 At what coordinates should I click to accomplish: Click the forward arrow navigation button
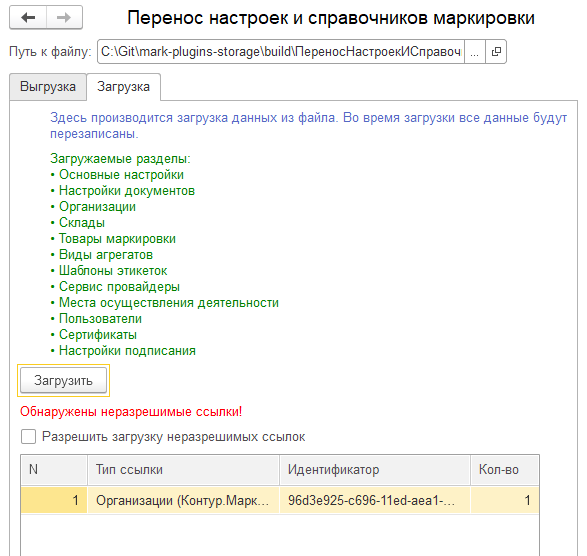(64, 17)
